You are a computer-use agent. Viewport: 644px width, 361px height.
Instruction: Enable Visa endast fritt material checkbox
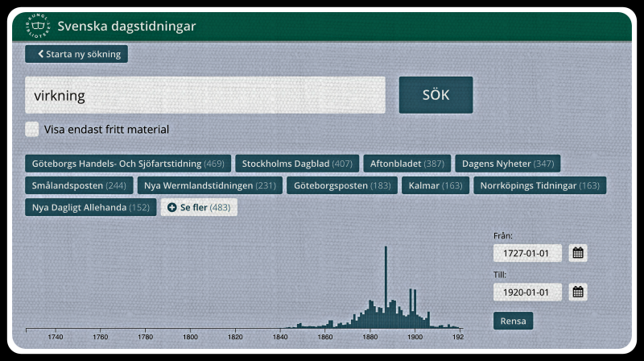tap(32, 129)
